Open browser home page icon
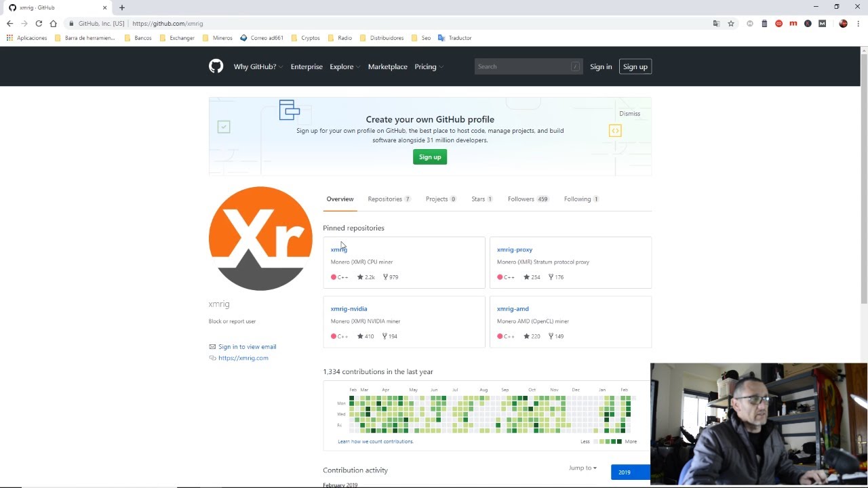This screenshot has height=488, width=868. coord(53,23)
